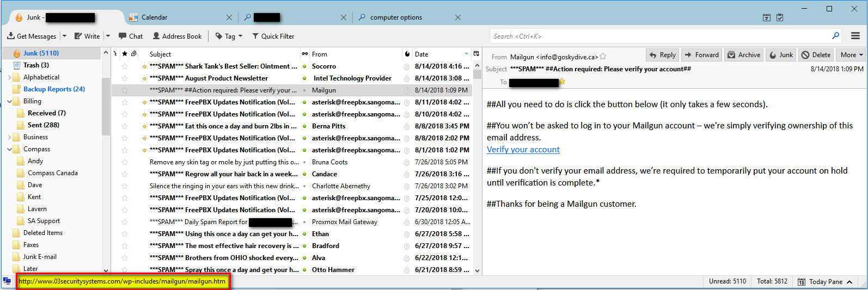Click the online status icon in status bar
Image resolution: width=868 pixels, height=290 pixels.
point(7,281)
